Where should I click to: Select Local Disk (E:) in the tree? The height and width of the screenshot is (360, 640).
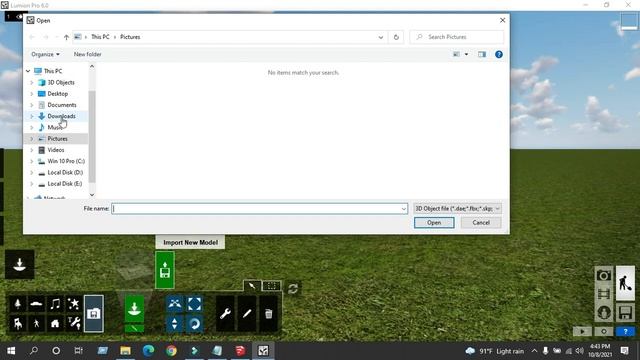click(x=64, y=184)
